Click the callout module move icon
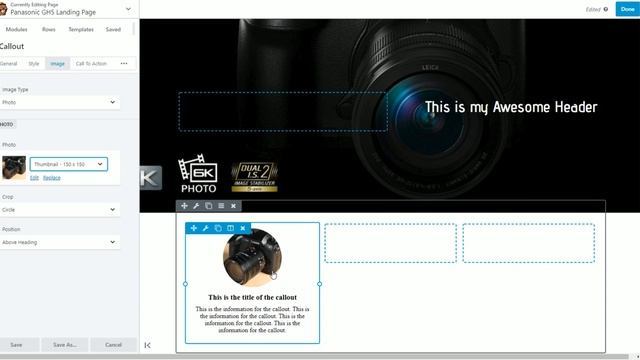640x360 pixels. pos(193,228)
